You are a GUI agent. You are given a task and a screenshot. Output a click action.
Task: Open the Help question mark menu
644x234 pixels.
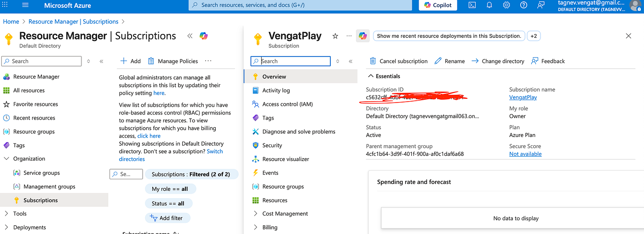point(523,5)
